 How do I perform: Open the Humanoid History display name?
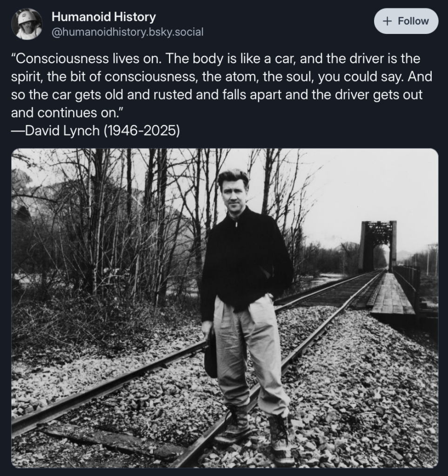click(103, 17)
